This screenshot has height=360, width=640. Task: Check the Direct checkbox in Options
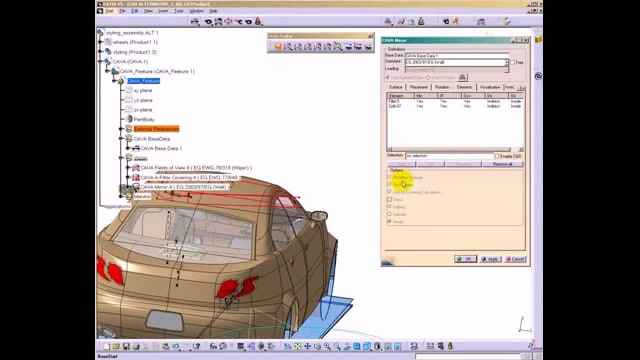point(389,200)
